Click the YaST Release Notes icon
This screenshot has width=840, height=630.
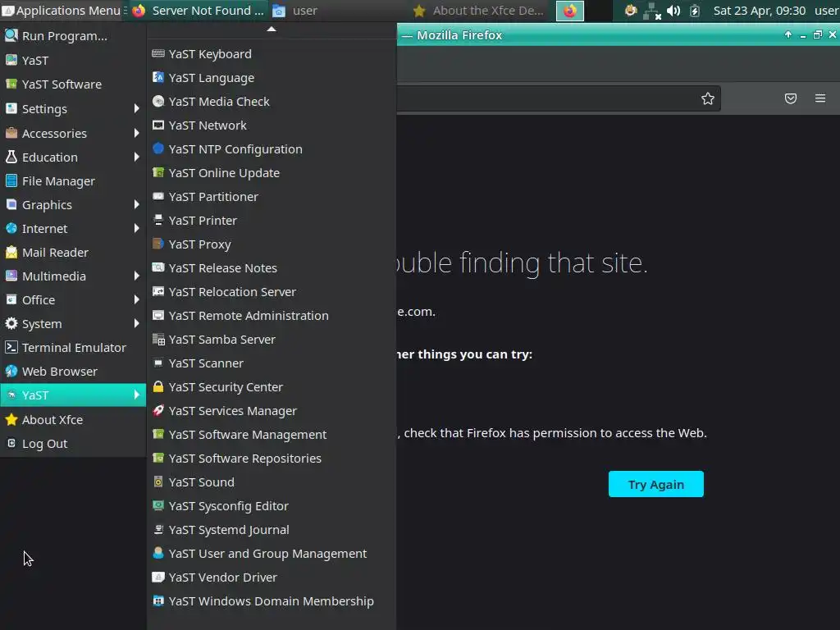coord(158,268)
